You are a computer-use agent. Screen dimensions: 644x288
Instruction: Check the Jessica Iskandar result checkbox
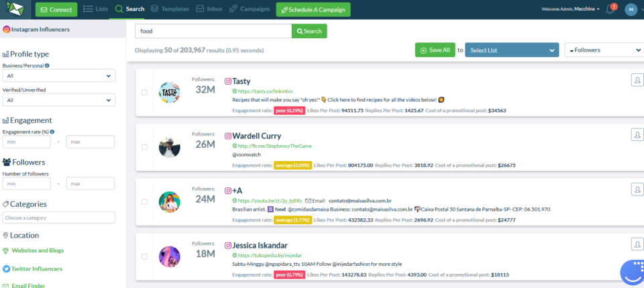144,256
